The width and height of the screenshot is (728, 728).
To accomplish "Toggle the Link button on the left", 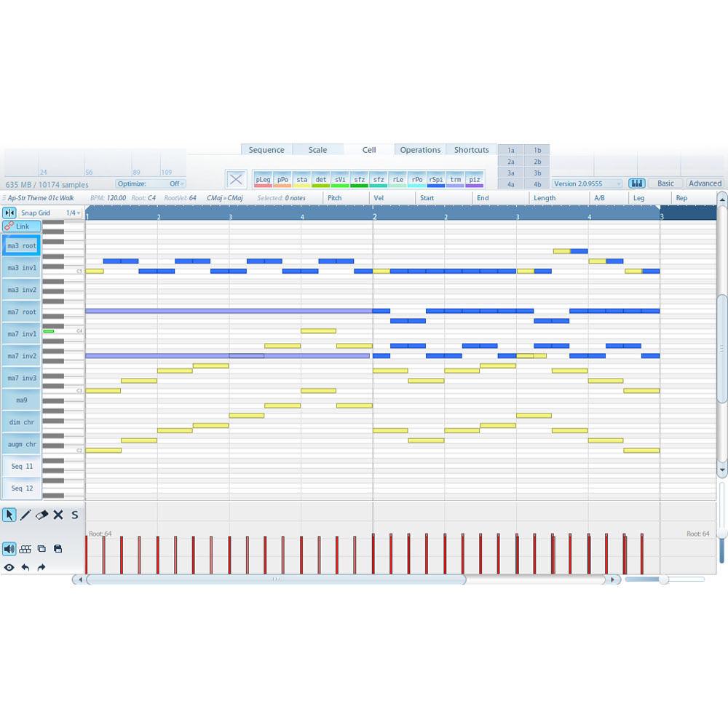I will 22,226.
